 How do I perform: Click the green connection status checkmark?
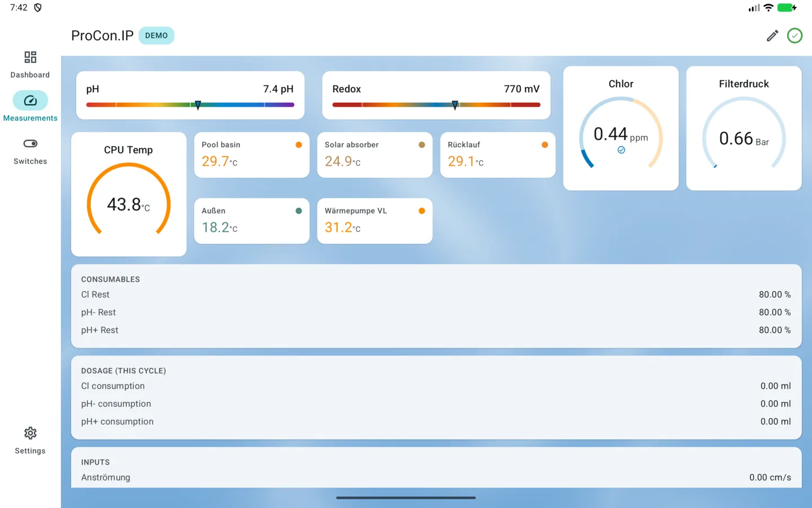point(795,36)
